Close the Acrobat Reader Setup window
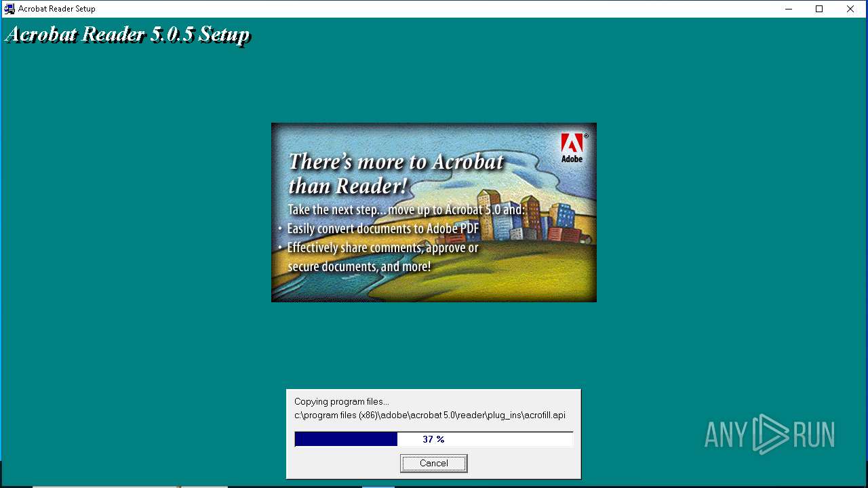This screenshot has height=488, width=868. pos(850,9)
